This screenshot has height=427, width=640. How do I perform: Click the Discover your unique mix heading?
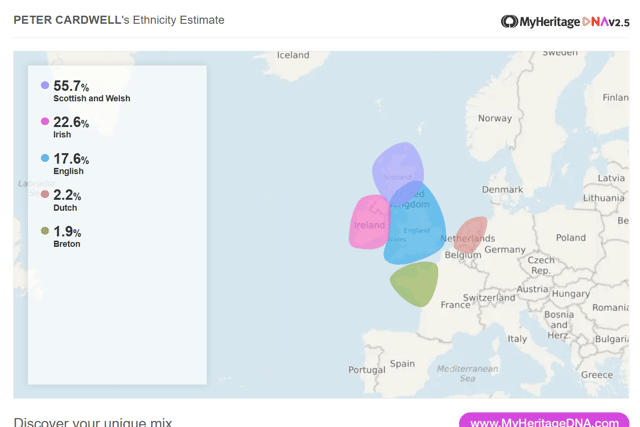[93, 422]
